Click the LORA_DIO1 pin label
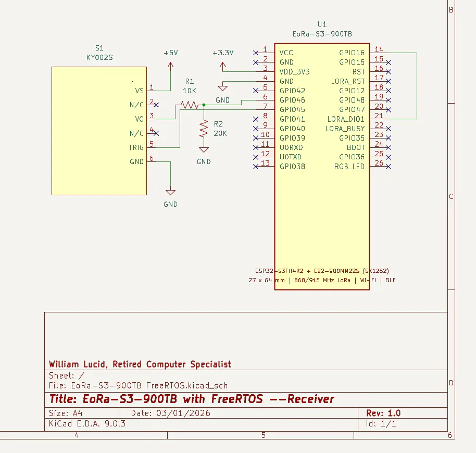The image size is (476, 453). coord(346,119)
